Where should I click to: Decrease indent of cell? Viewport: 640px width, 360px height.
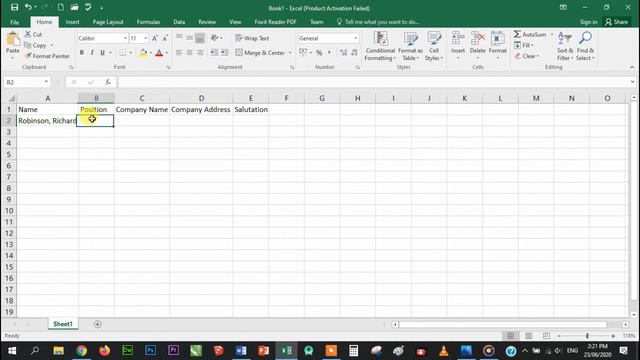[x=214, y=52]
